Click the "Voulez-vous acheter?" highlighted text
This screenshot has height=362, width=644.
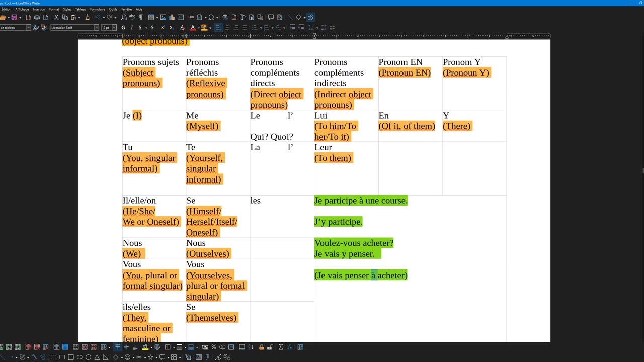(x=354, y=243)
